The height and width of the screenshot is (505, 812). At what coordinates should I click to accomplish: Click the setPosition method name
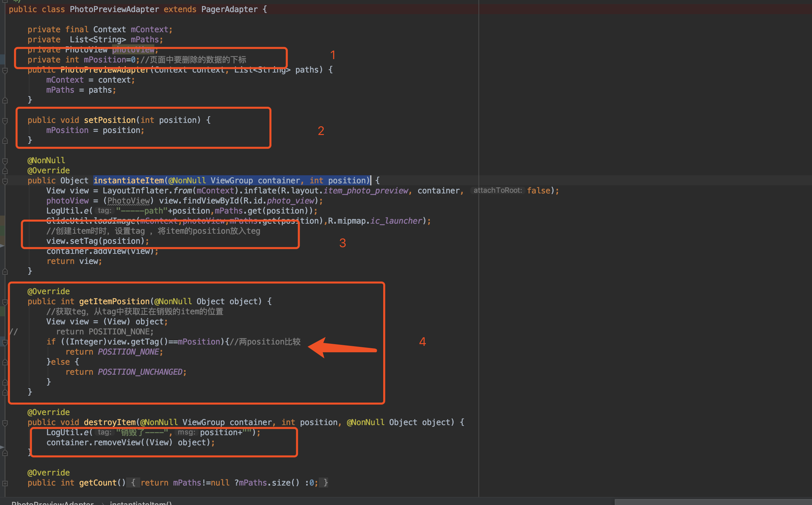pos(110,120)
